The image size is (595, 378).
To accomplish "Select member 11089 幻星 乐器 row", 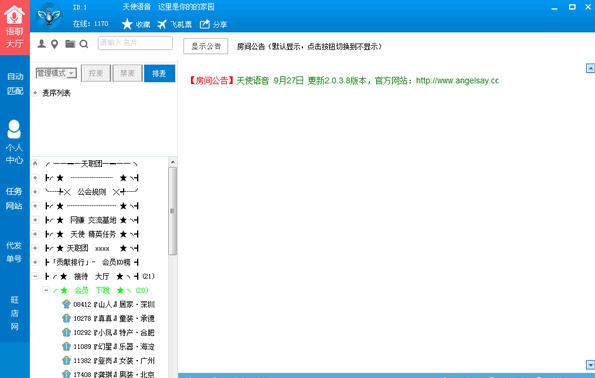I will tap(109, 346).
